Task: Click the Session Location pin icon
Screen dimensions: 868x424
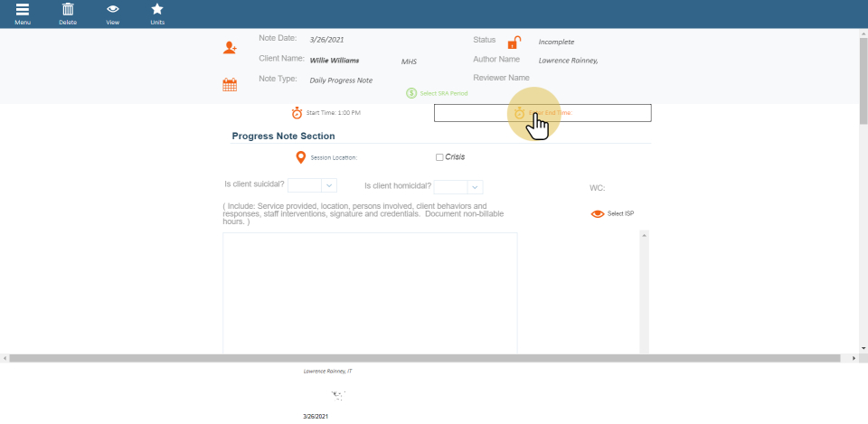Action: click(301, 157)
